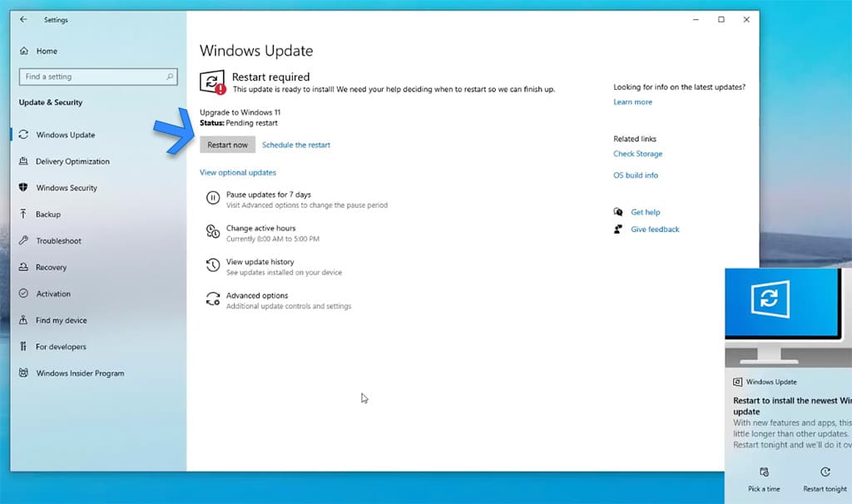The image size is (852, 504).
Task: Open Activation settings
Action: (x=53, y=294)
